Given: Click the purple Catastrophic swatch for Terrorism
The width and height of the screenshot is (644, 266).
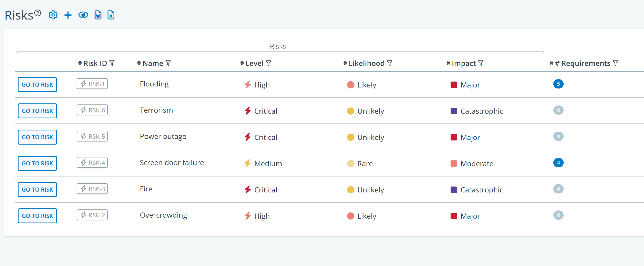Looking at the screenshot, I should point(454,111).
